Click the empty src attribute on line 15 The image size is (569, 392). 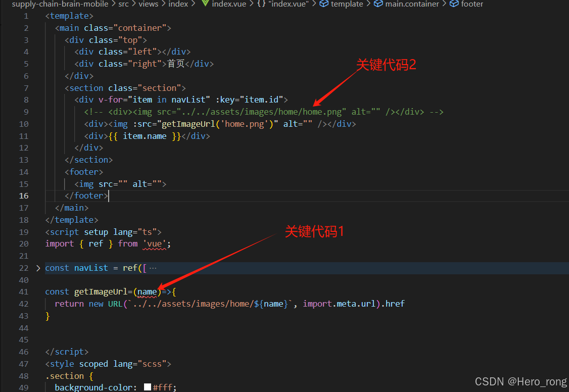113,184
